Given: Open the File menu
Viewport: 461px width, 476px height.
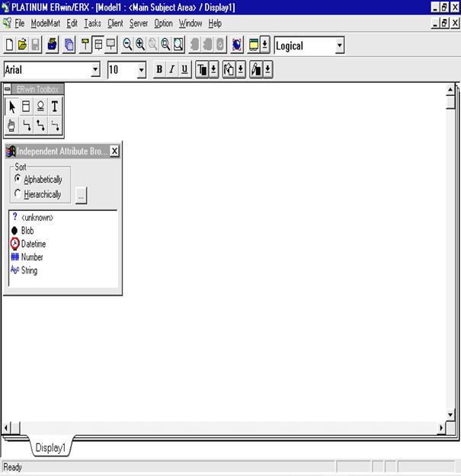Looking at the screenshot, I should click(20, 24).
